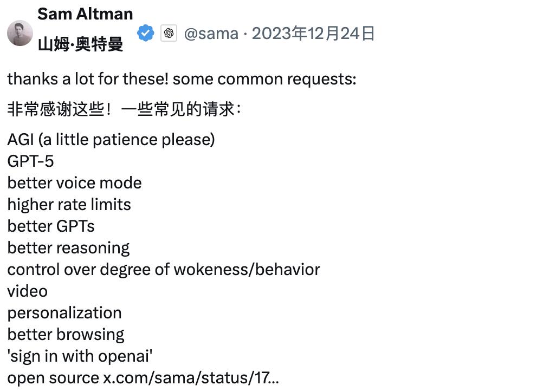Click the OpenAI affiliation badge icon
This screenshot has width=543, height=392.
click(169, 34)
